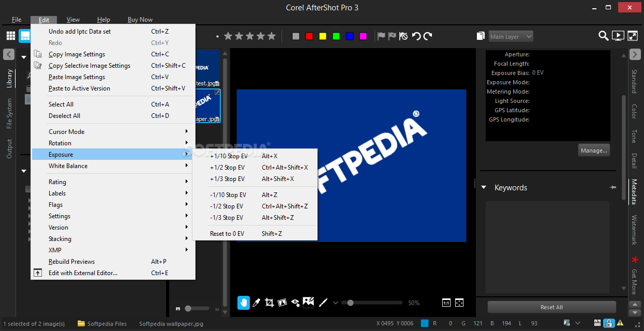Fit image to window icon
644x331 pixels.
(x=459, y=303)
